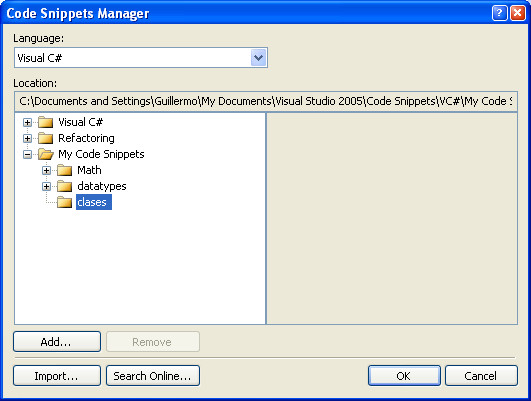Click the help question mark icon
Viewport: 531px width, 401px height.
pyautogui.click(x=499, y=13)
